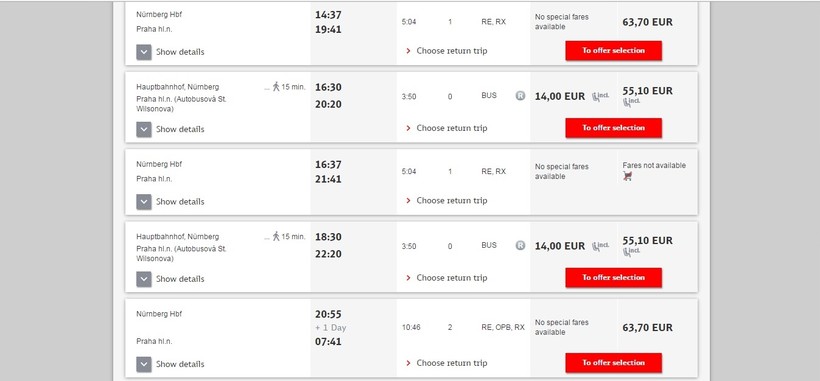Click seat icon beside 14,00 EUR on 18:30 trip

[x=600, y=246]
